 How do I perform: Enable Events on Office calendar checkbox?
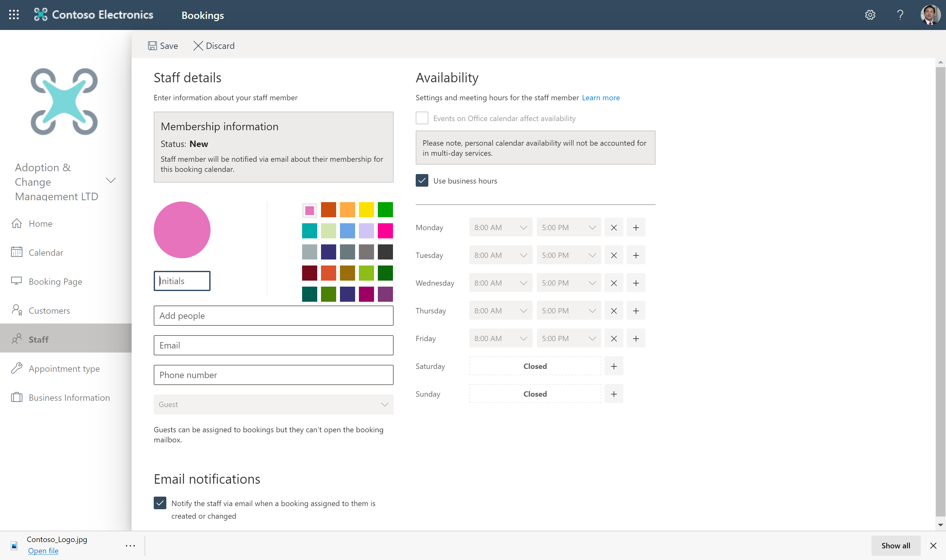tap(422, 118)
